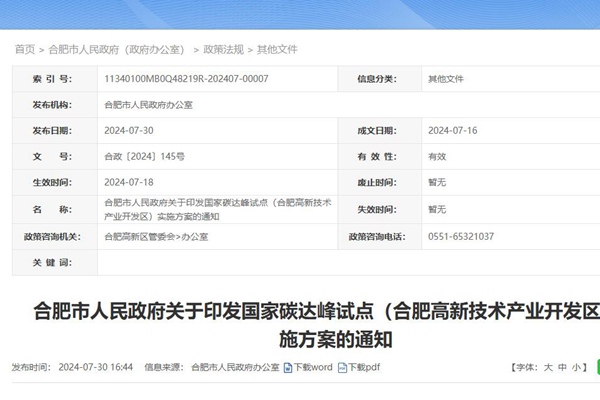Click 合肥高新区管委会>办公室 in the table
The image size is (600, 400).
(156, 236)
